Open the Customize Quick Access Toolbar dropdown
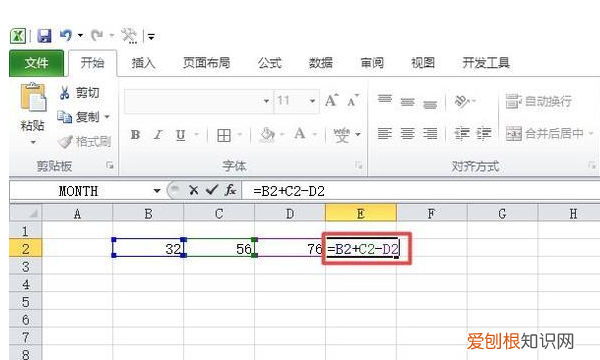Image resolution: width=600 pixels, height=360 pixels. pos(152,37)
